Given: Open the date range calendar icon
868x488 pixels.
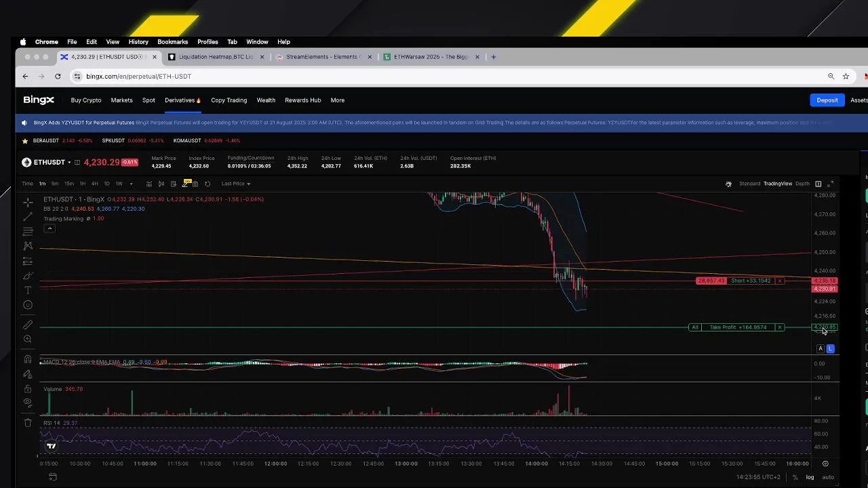Looking at the screenshot, I should (x=53, y=477).
